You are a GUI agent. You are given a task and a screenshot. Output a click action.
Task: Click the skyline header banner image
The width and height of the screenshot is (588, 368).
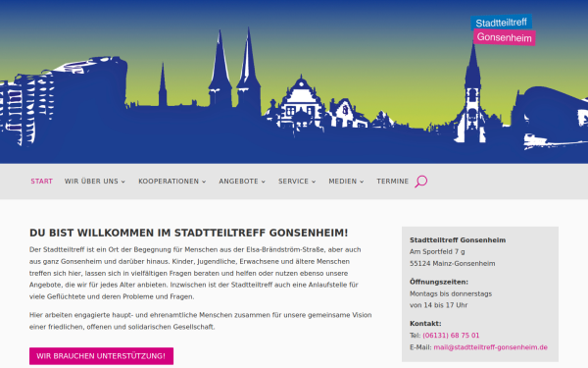coord(294,81)
